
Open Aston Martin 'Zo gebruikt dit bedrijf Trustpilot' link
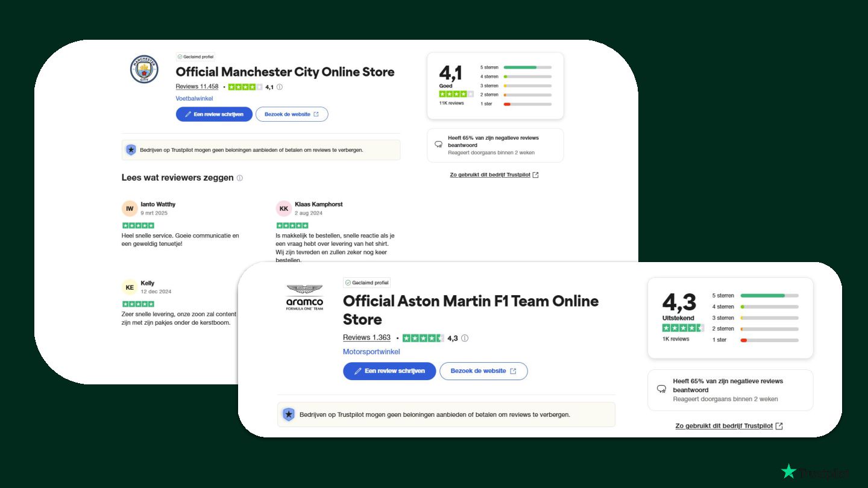click(x=729, y=426)
